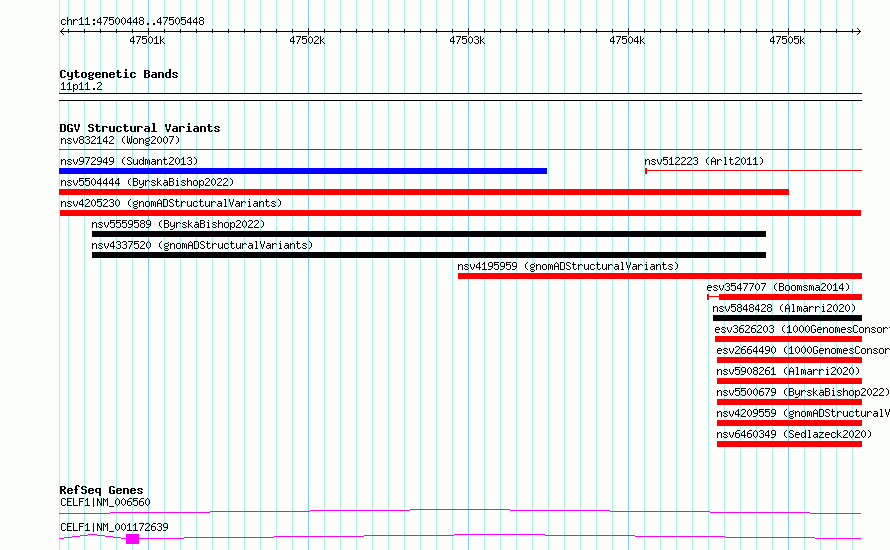Click the thin red nsv512223 variant line
Viewport: 890px width, 550px height.
point(753,170)
